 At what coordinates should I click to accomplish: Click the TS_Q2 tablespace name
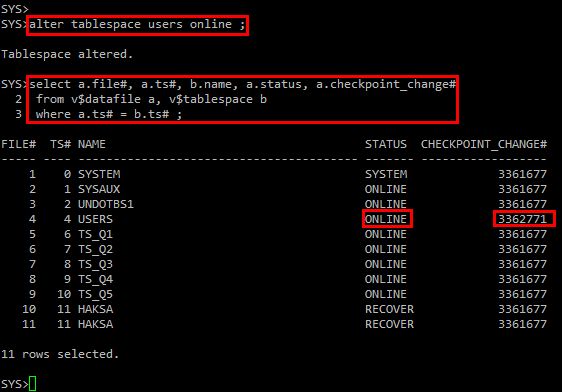(95, 249)
